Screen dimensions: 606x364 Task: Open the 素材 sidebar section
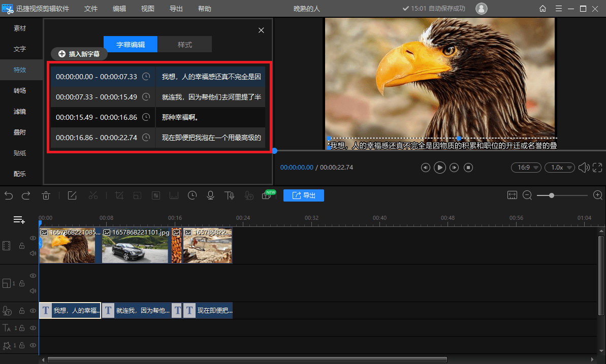click(x=20, y=28)
